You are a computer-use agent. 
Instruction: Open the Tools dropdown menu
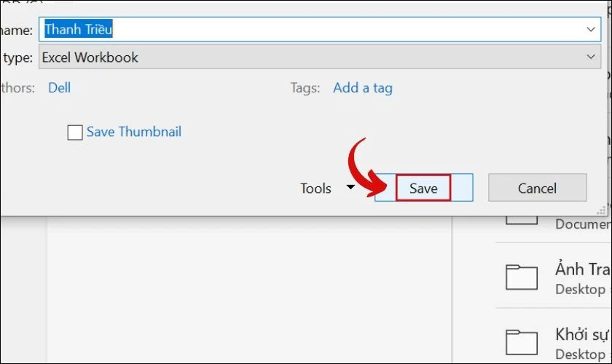pyautogui.click(x=327, y=188)
